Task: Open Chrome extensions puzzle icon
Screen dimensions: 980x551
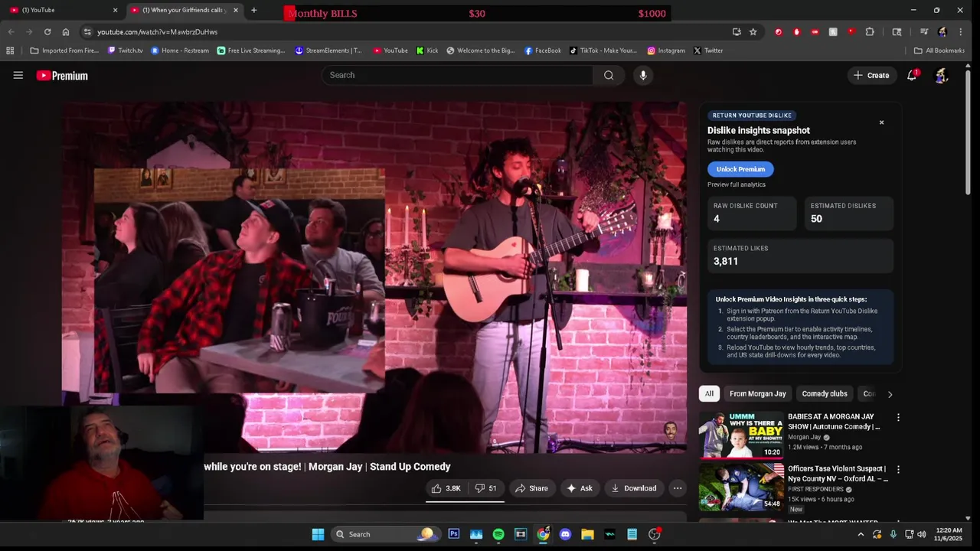Action: [x=870, y=32]
